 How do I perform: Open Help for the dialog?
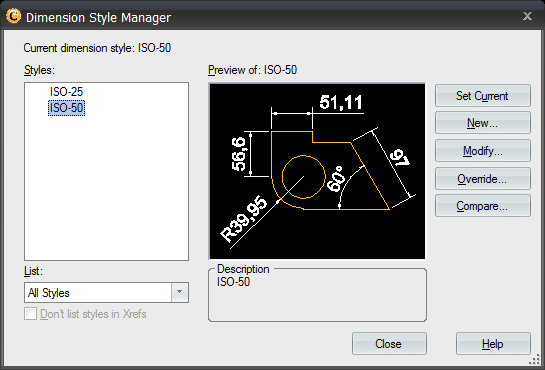(x=493, y=344)
